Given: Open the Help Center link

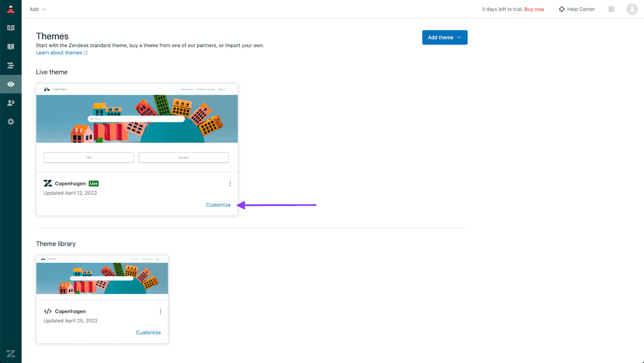Looking at the screenshot, I should click(x=581, y=9).
